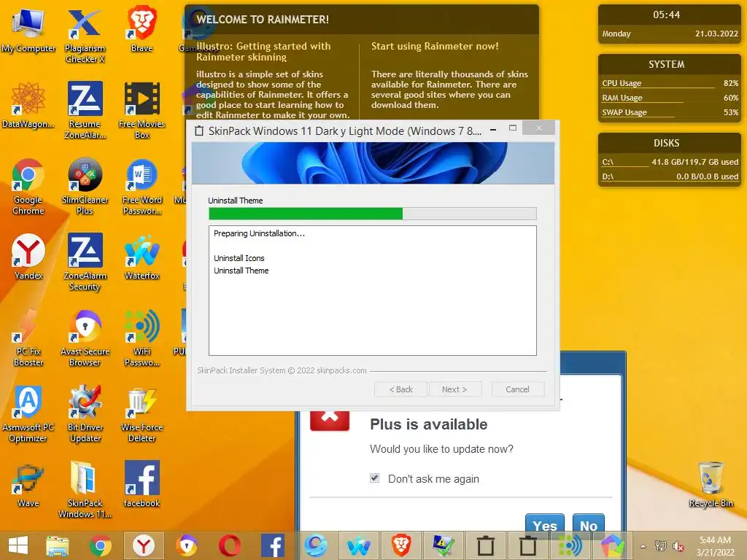Click the Uninstall Theme progress bar
747x560 pixels.
coord(373,214)
